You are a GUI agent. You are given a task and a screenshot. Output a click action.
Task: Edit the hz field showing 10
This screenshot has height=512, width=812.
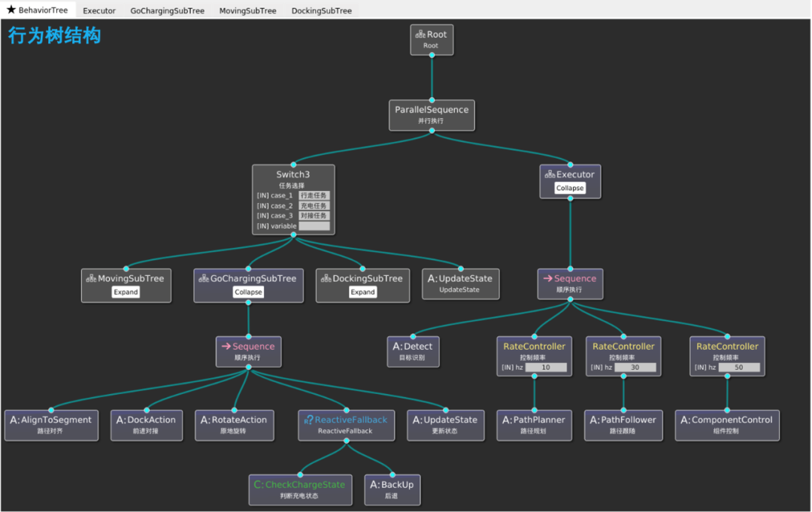pos(545,368)
